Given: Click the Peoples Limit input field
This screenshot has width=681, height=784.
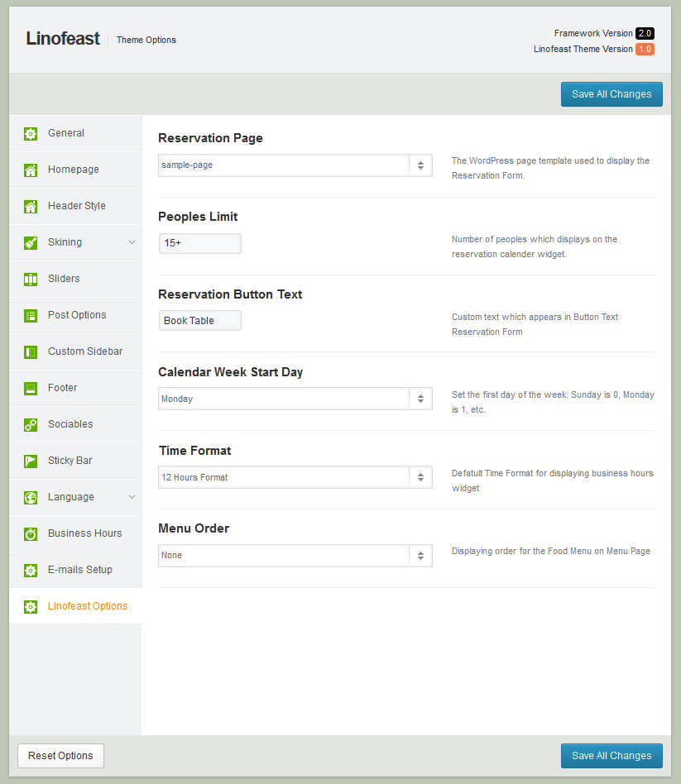Looking at the screenshot, I should tap(200, 243).
